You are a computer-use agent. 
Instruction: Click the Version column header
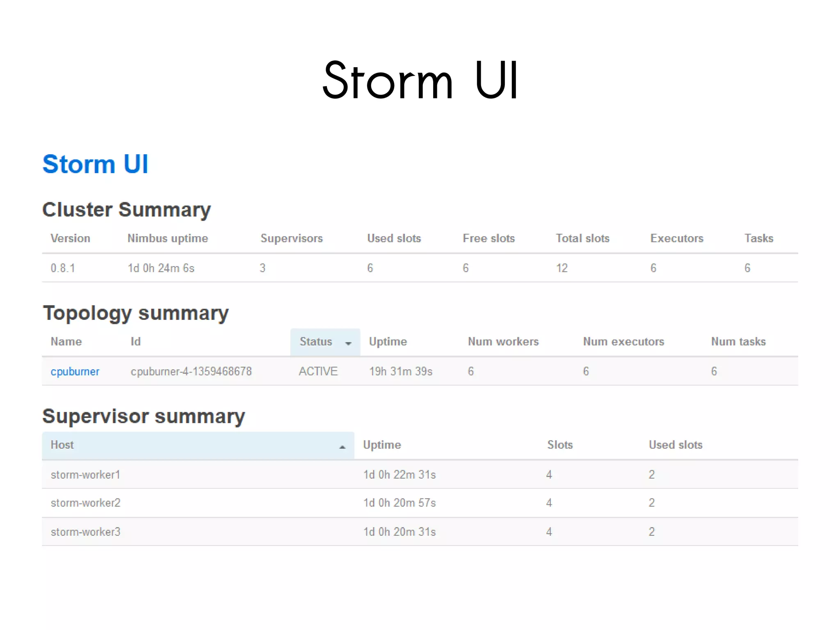pyautogui.click(x=70, y=238)
